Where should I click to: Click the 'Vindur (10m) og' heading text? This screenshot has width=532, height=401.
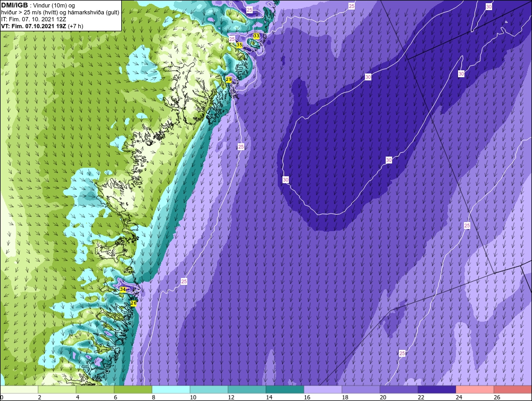(x=54, y=6)
